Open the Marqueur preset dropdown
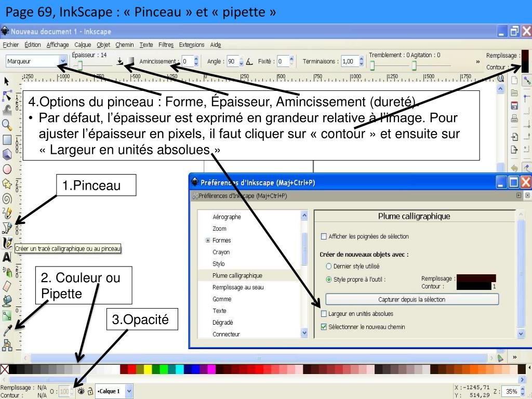The height and width of the screenshot is (399, 532). pyautogui.click(x=62, y=61)
